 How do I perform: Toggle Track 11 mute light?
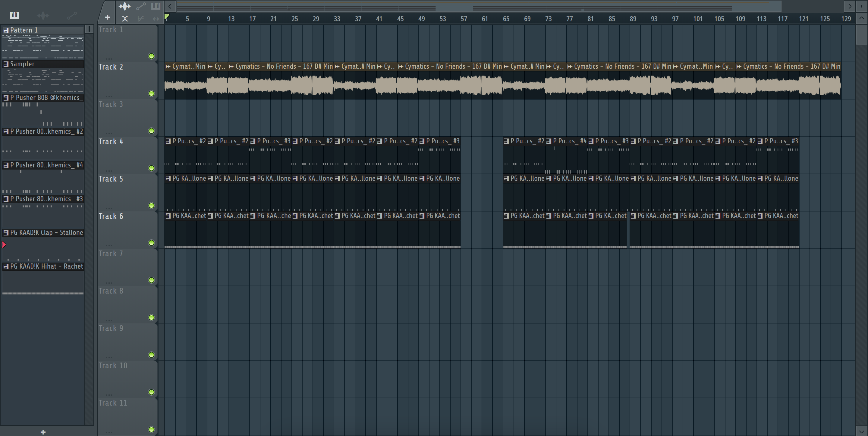(x=151, y=430)
